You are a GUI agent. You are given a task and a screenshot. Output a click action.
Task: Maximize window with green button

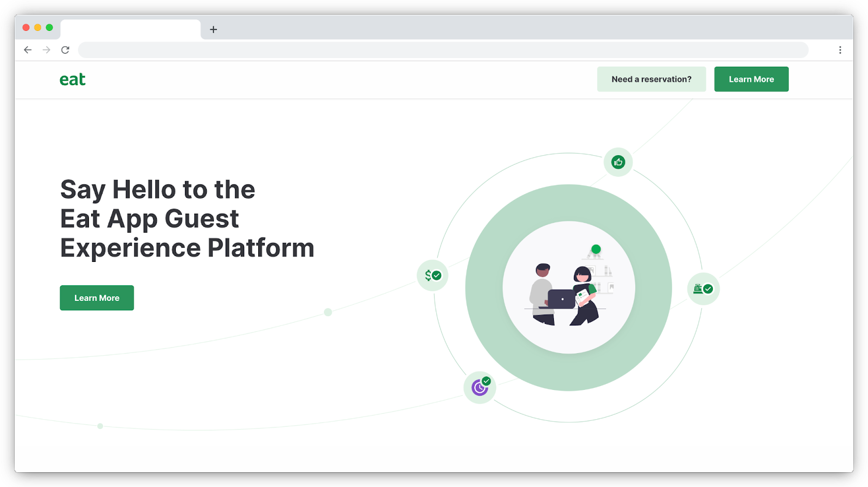click(x=49, y=28)
